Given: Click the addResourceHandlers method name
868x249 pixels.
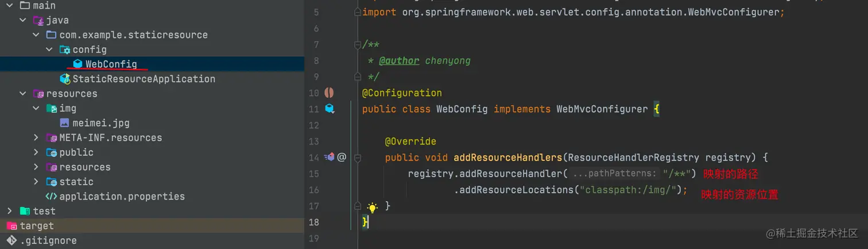Looking at the screenshot, I should [507, 157].
